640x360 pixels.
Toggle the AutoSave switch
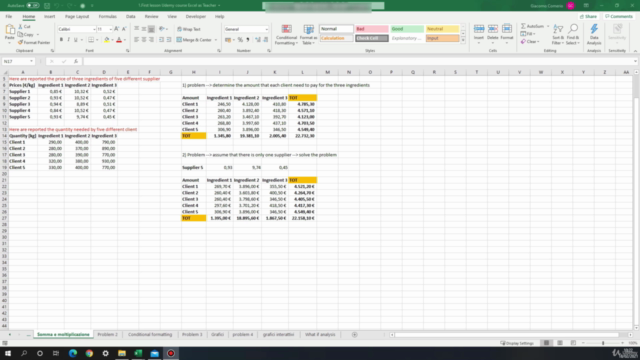[x=33, y=6]
